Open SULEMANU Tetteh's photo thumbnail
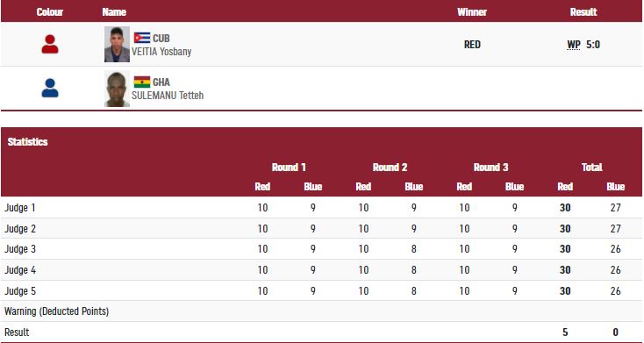Screen dimensions: 644x343 coord(117,89)
